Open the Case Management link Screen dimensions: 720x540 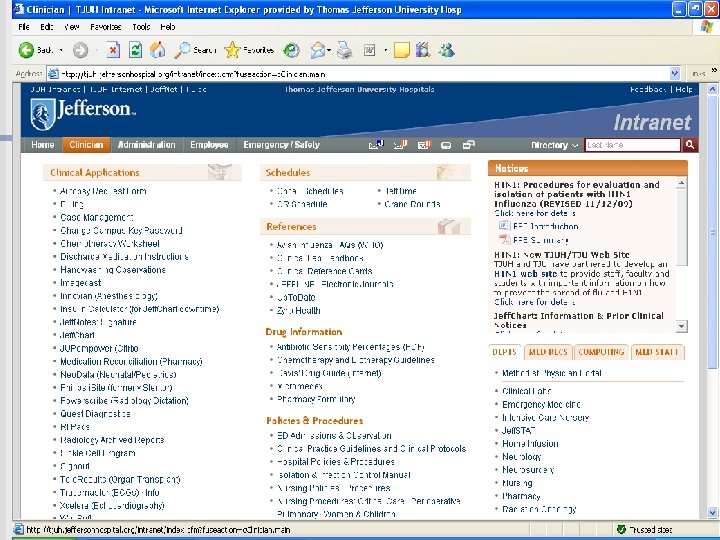(x=97, y=217)
